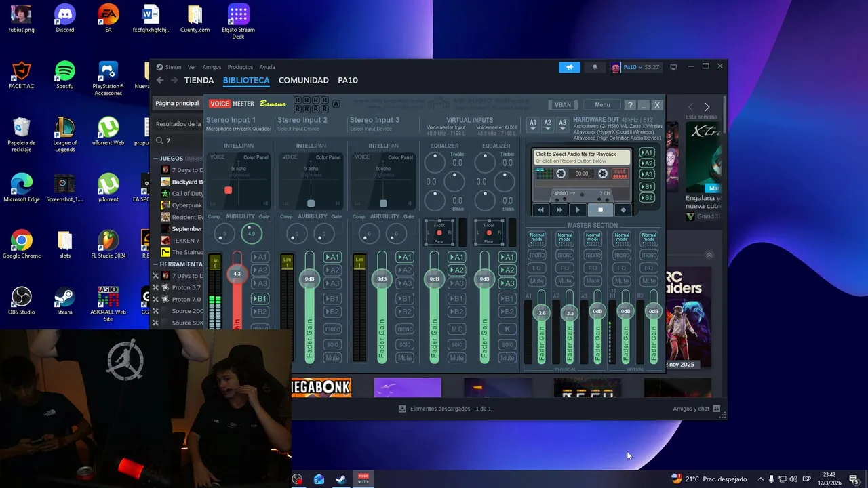
Task: Toggle A3 on Voicemeeter AUX strip
Action: point(507,283)
